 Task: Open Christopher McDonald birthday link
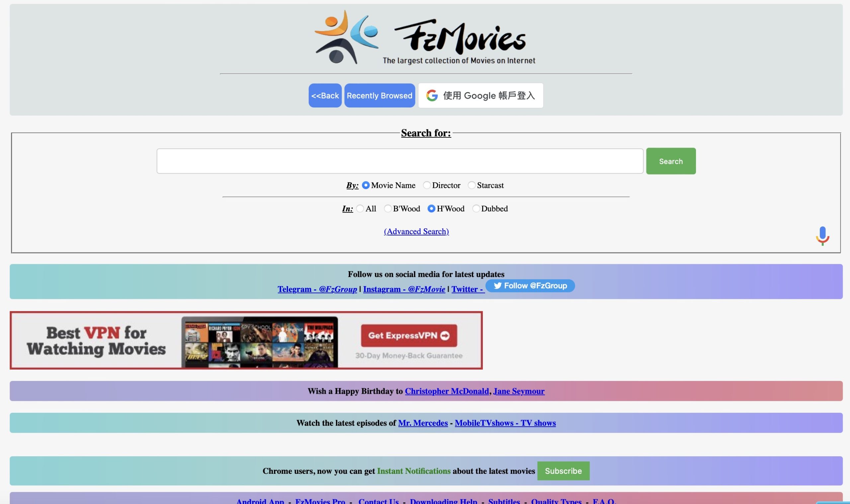point(447,391)
